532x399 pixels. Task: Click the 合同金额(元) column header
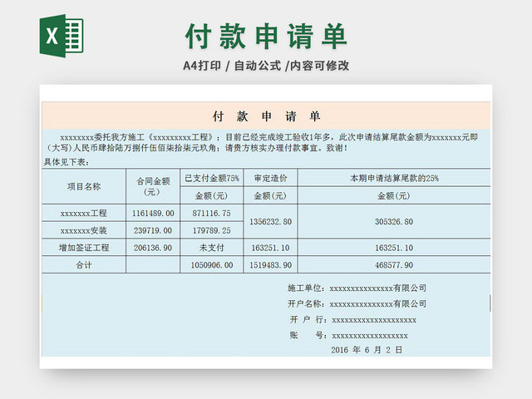coord(153,186)
